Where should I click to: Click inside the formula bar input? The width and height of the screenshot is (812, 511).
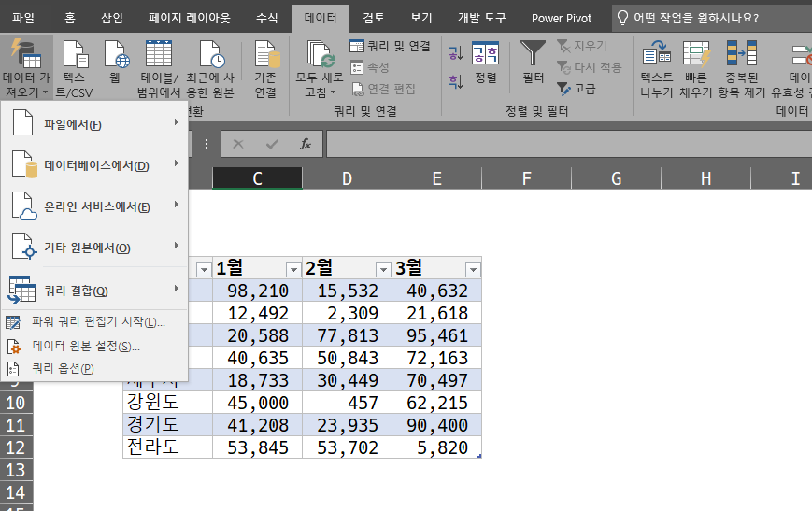pyautogui.click(x=569, y=144)
